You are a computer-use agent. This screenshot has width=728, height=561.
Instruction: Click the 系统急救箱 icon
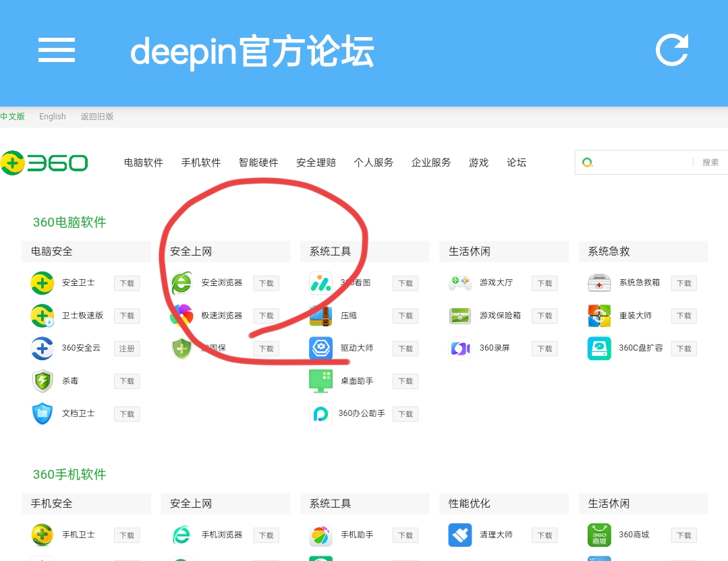pyautogui.click(x=599, y=283)
